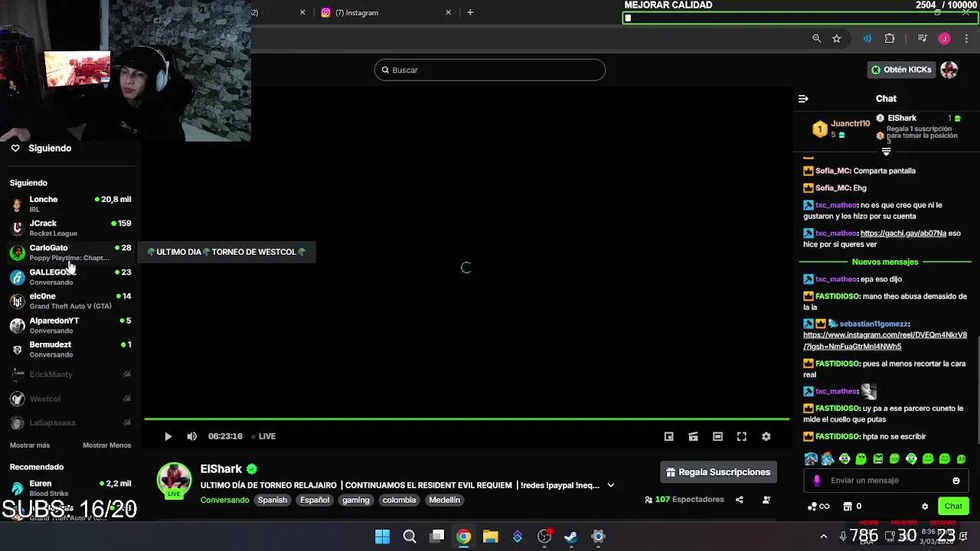The width and height of the screenshot is (980, 551).
Task: Open video player settings gear
Action: pos(766,436)
